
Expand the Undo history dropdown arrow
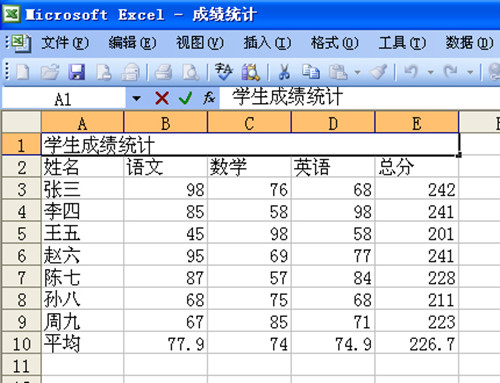[431, 72]
